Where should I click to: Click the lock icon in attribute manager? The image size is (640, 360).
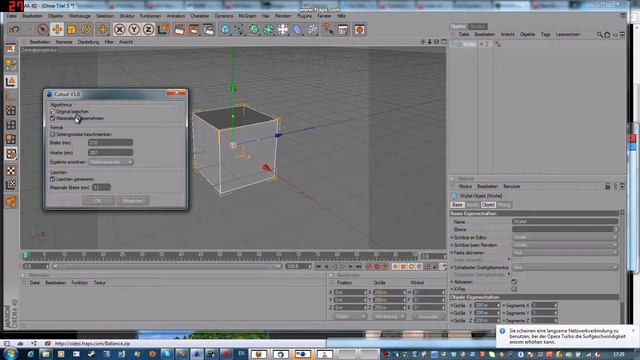click(607, 187)
